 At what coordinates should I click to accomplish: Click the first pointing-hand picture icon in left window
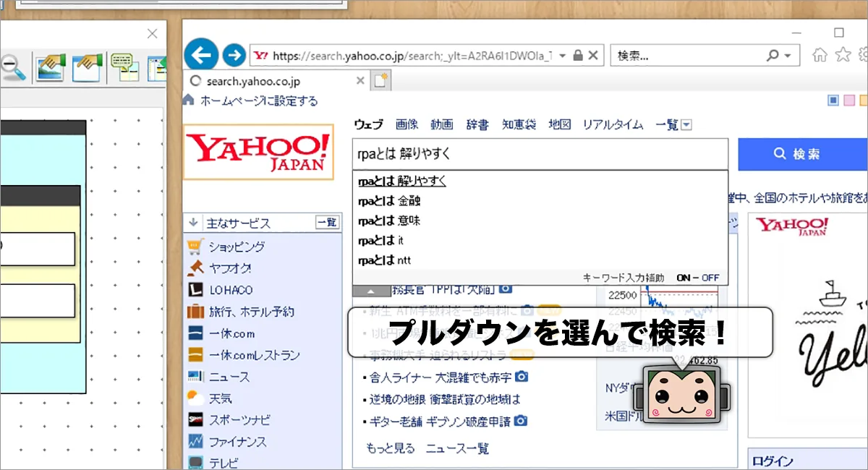pos(51,67)
